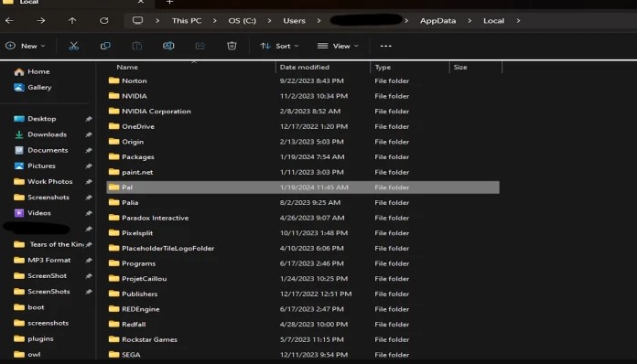Open a new tab with plus button

(x=170, y=3)
